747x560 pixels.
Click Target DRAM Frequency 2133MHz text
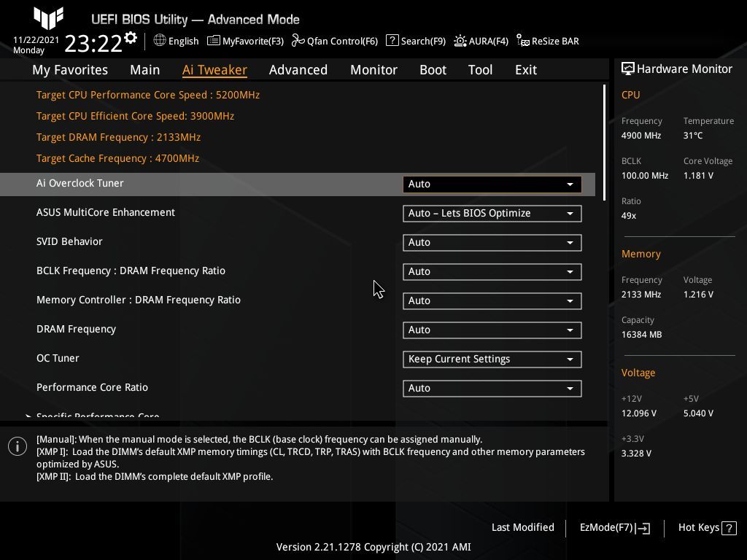point(118,137)
